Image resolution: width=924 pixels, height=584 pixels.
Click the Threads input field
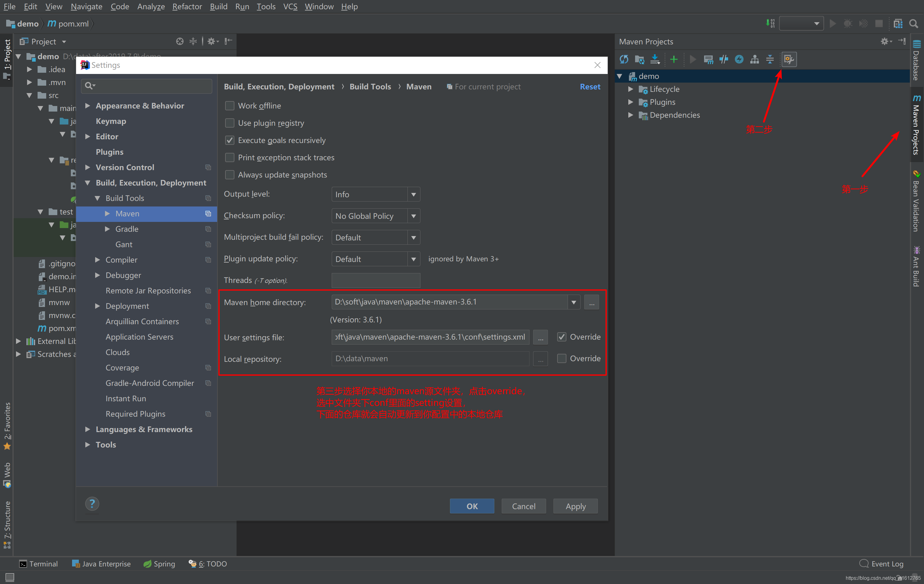[376, 280]
